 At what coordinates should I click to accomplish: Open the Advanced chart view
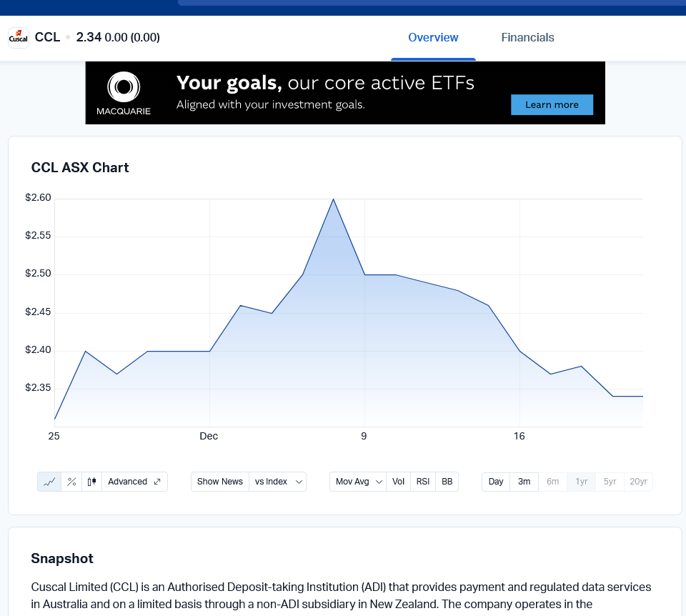coord(134,482)
